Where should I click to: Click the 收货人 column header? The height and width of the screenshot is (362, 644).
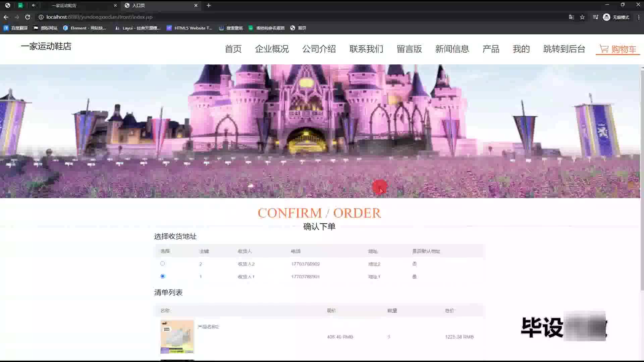[x=245, y=251]
